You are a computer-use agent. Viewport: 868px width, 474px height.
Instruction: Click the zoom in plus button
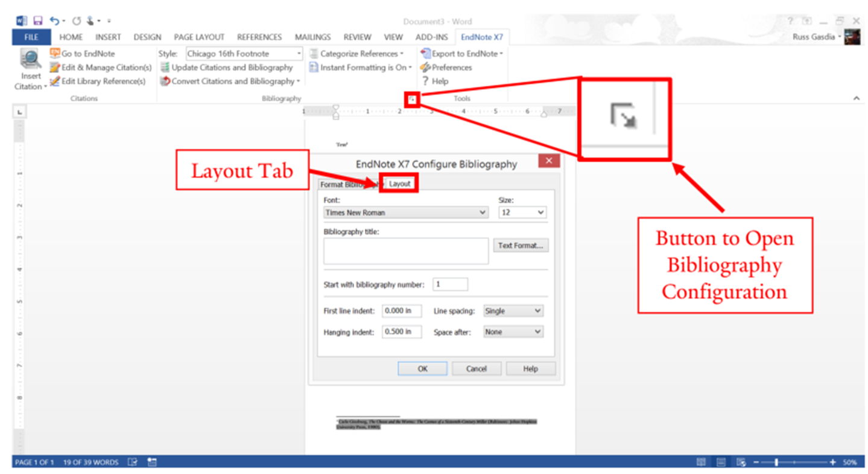(x=833, y=463)
